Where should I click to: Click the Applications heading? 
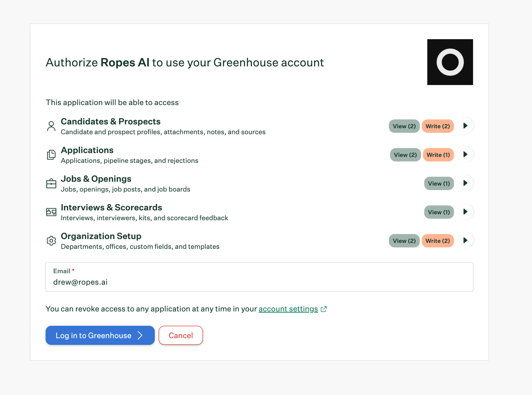coord(87,150)
